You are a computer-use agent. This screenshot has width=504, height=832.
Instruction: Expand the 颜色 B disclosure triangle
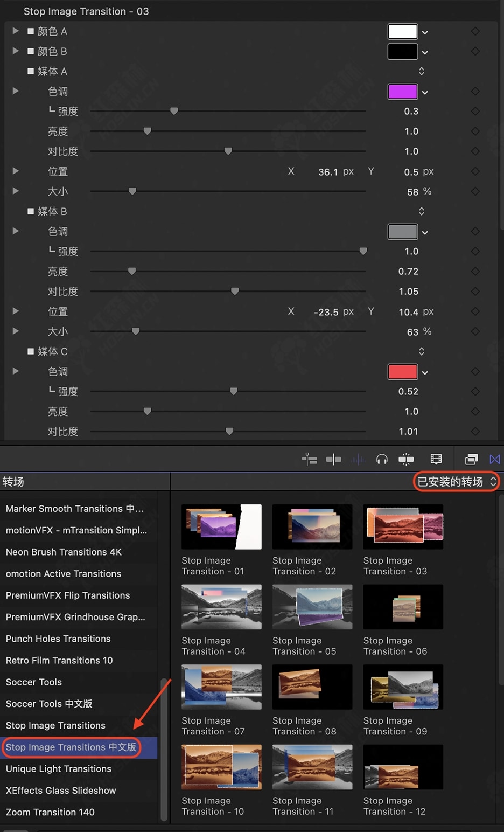[x=16, y=51]
